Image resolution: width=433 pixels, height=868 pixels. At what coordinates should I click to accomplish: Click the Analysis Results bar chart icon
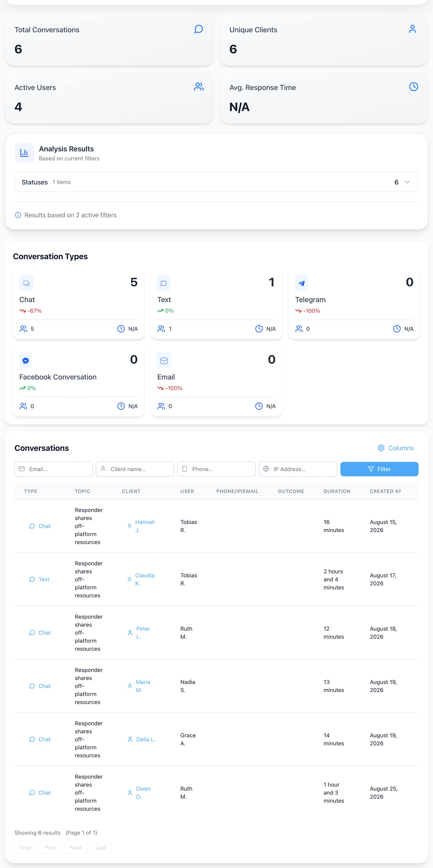[x=24, y=153]
